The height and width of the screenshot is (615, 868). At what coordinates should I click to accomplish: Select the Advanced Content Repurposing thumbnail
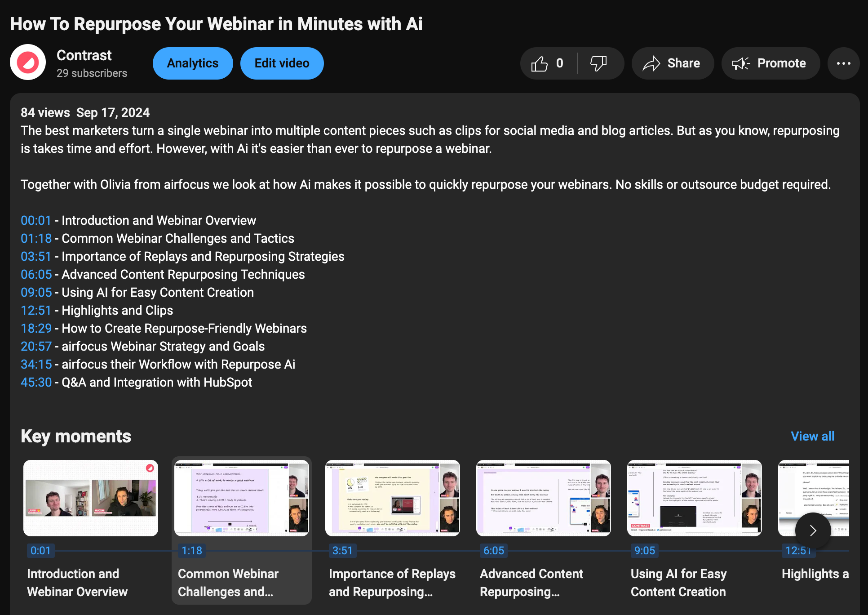[x=543, y=498]
